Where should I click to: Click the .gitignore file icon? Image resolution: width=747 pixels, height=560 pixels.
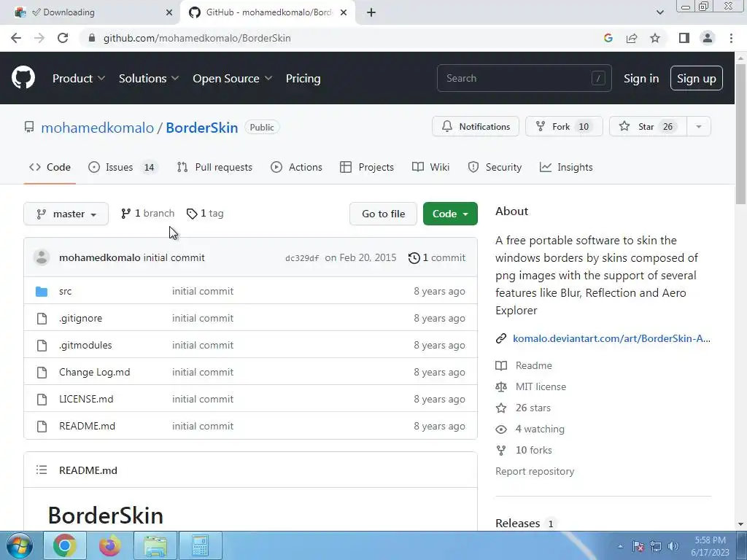click(x=42, y=318)
